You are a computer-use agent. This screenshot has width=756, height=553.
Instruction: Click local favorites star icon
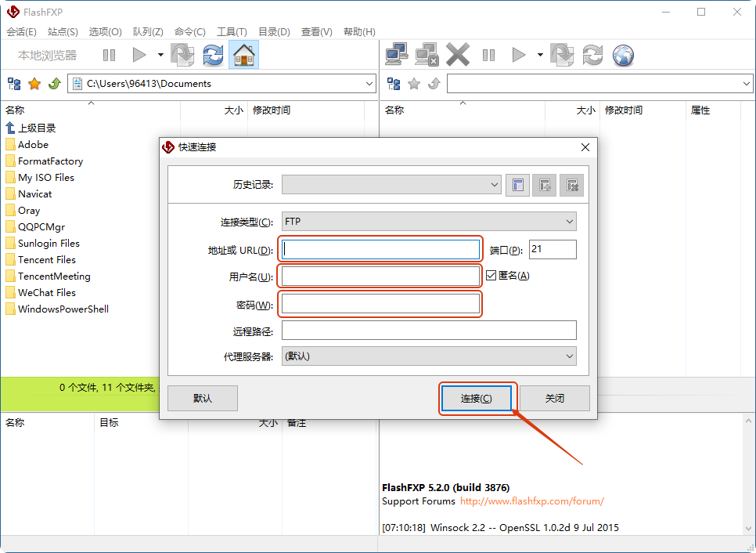pos(34,84)
